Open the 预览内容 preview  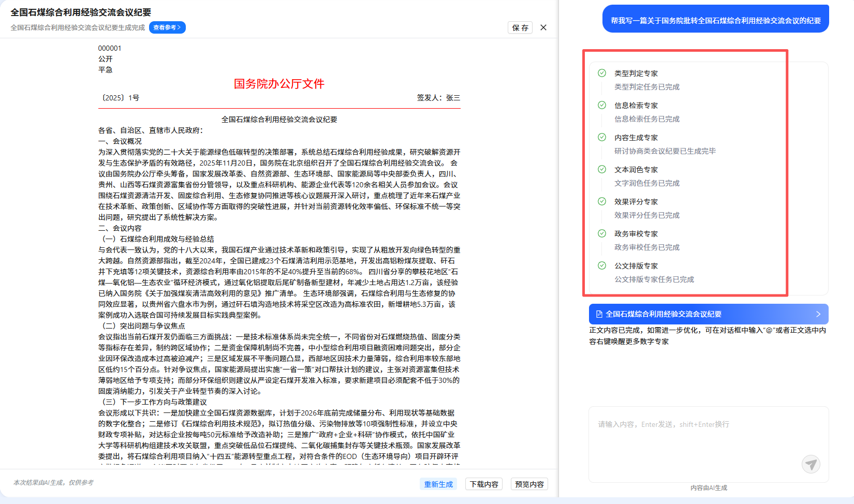coord(529,484)
